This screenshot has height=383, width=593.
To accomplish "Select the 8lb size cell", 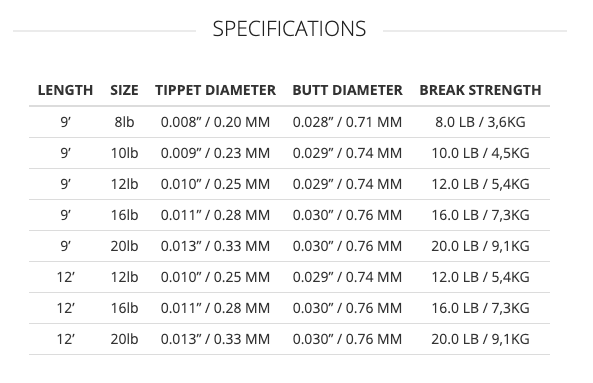I will pos(124,122).
